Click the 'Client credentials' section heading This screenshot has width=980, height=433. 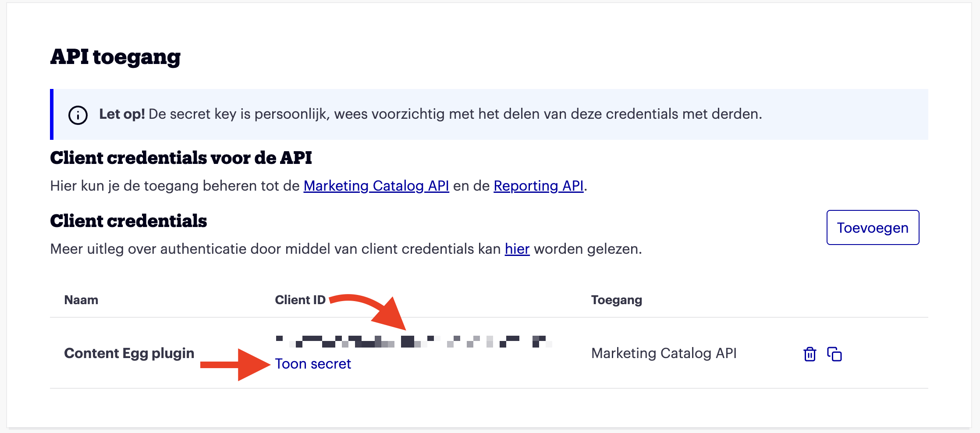pyautogui.click(x=128, y=221)
